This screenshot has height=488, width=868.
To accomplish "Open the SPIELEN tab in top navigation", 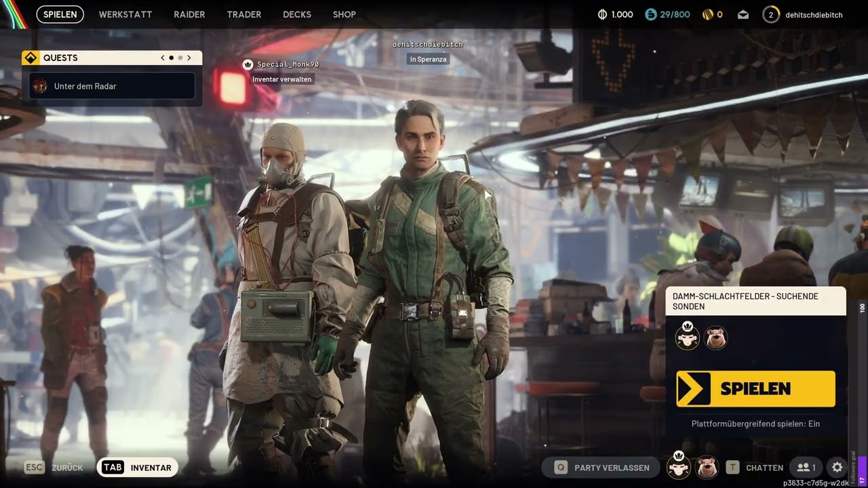I will (60, 14).
